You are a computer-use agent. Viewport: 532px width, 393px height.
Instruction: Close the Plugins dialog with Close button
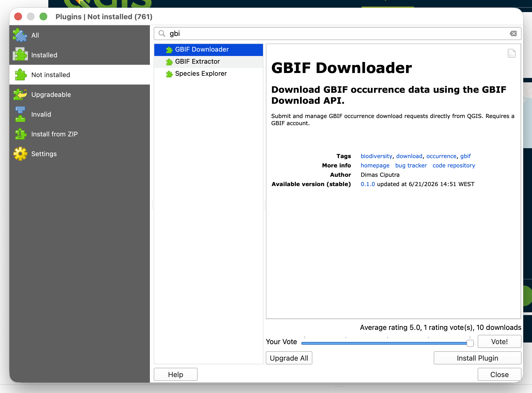499,374
